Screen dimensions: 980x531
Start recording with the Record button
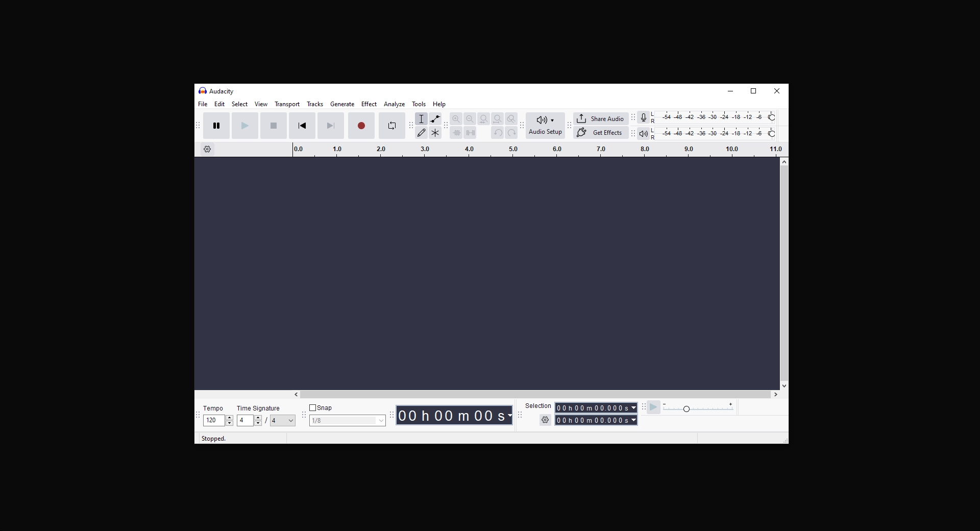361,126
